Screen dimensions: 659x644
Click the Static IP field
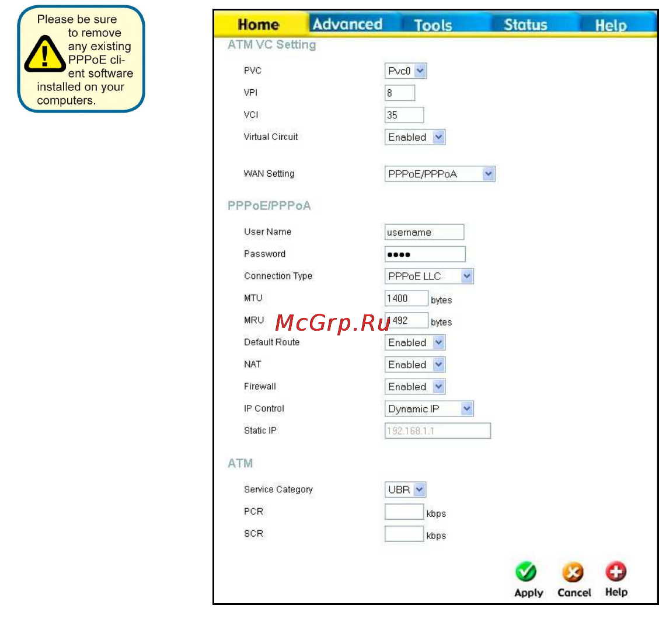coord(438,430)
